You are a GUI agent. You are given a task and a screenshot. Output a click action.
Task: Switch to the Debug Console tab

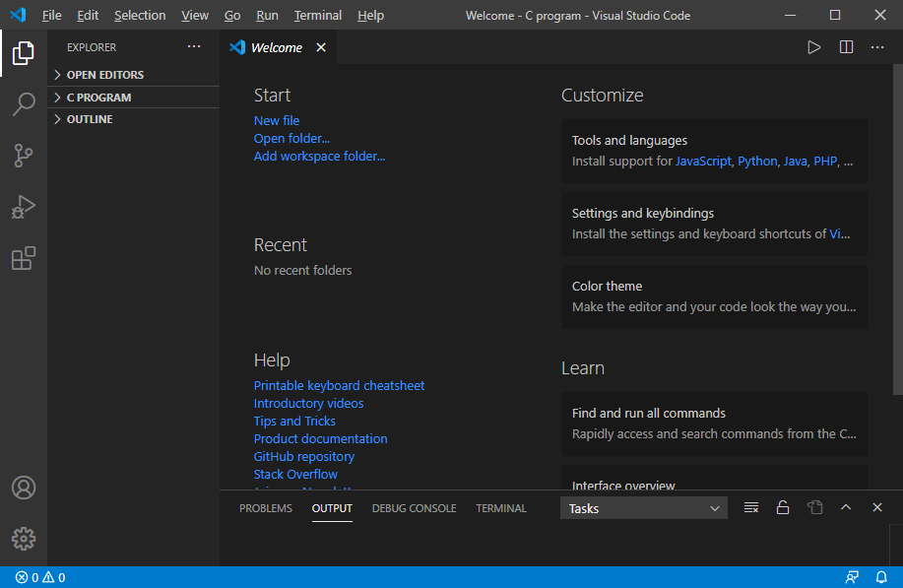[x=414, y=508]
